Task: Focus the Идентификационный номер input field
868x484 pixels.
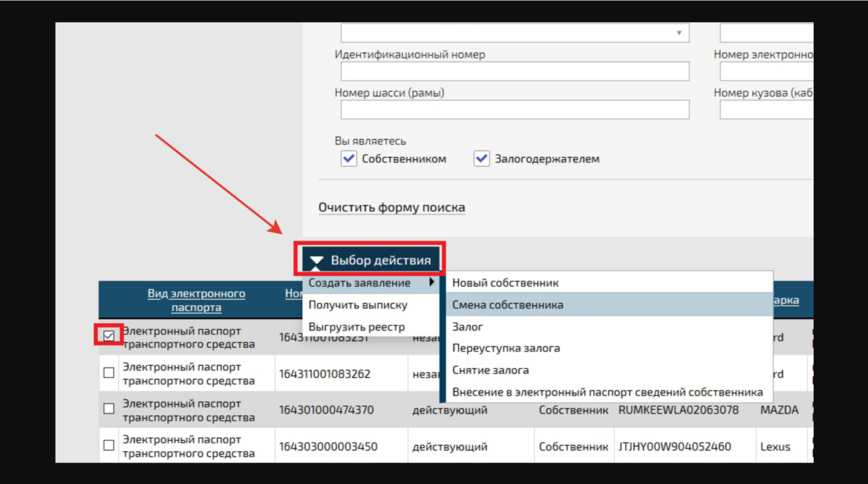Action: click(x=514, y=71)
